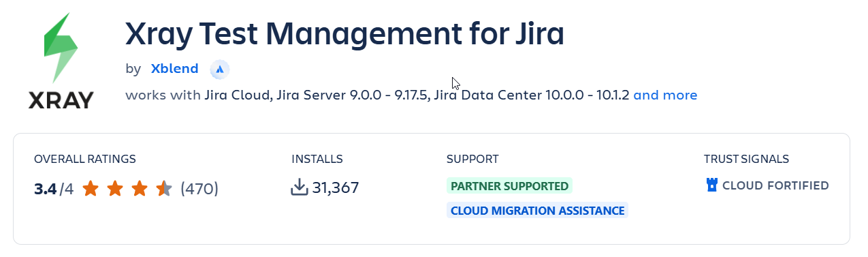Click the Jira Cloud compatibility text

coord(238,95)
